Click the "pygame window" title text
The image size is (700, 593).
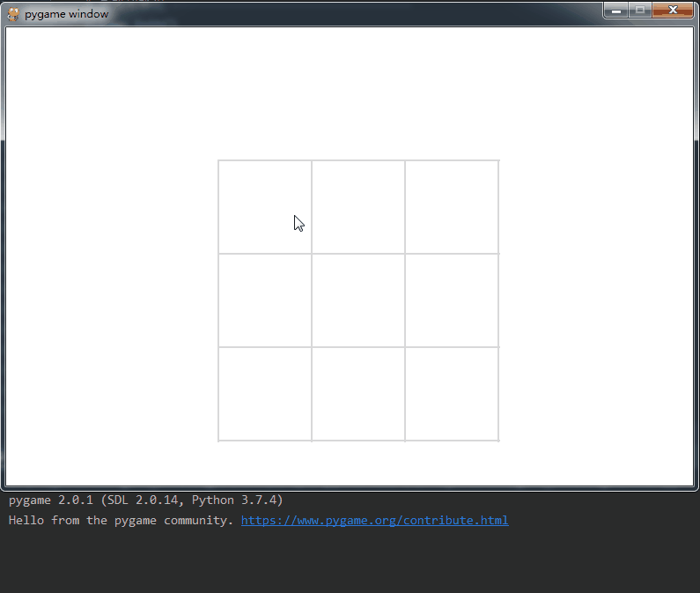(x=67, y=14)
